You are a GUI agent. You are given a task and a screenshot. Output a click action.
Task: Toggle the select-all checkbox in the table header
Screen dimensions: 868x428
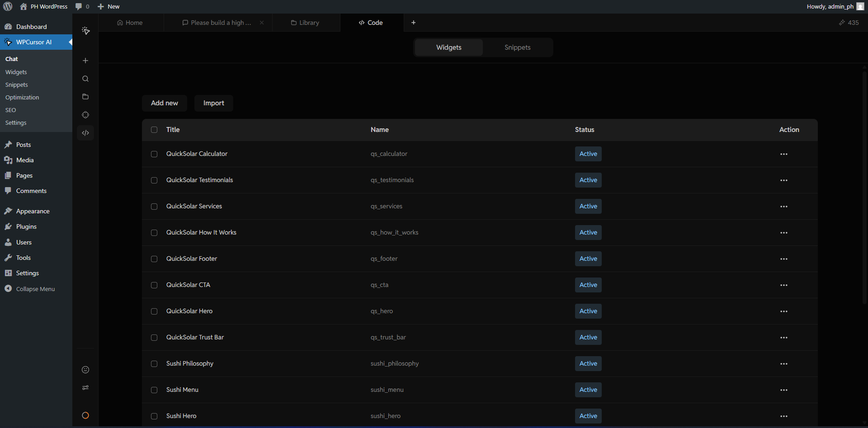point(154,130)
